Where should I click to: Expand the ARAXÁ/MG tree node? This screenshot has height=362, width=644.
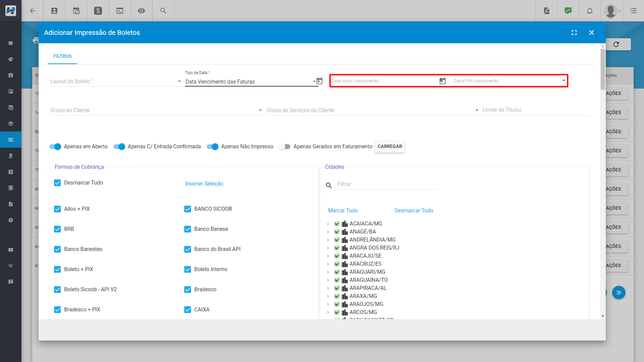(x=328, y=296)
